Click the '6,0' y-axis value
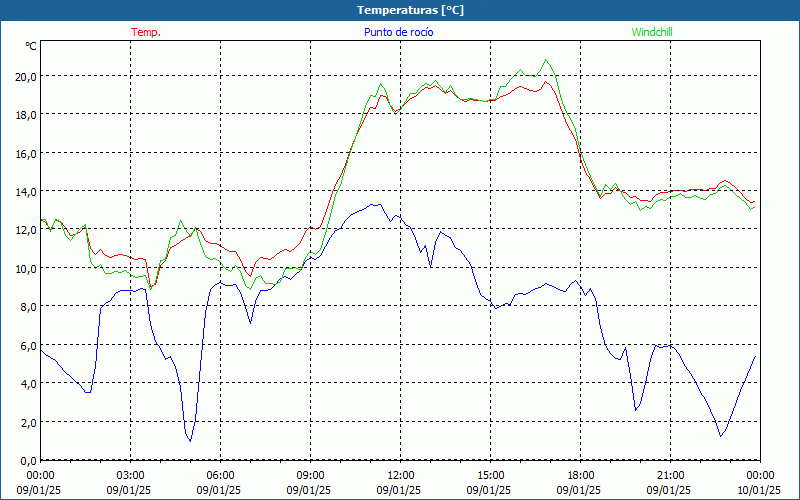Screen dimensions: 800x500 (x=29, y=345)
